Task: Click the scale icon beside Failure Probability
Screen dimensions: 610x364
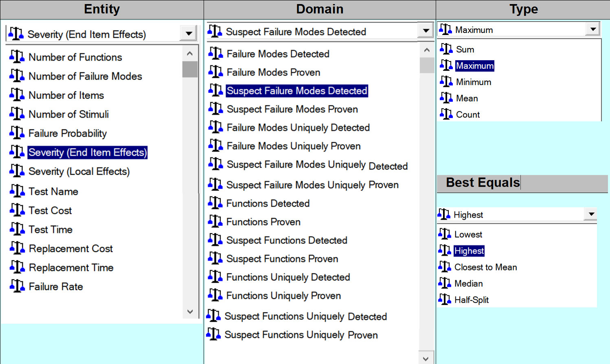Action: 17,133
